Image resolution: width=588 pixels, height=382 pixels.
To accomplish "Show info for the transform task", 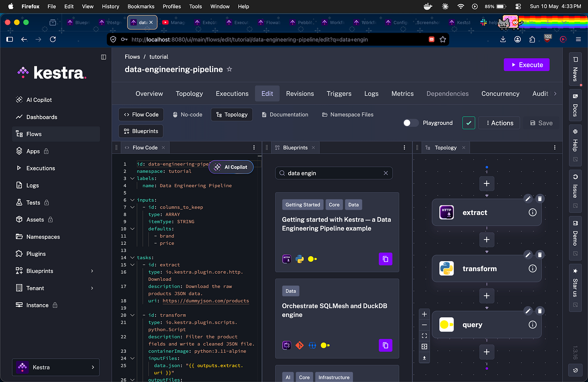I will (533, 269).
